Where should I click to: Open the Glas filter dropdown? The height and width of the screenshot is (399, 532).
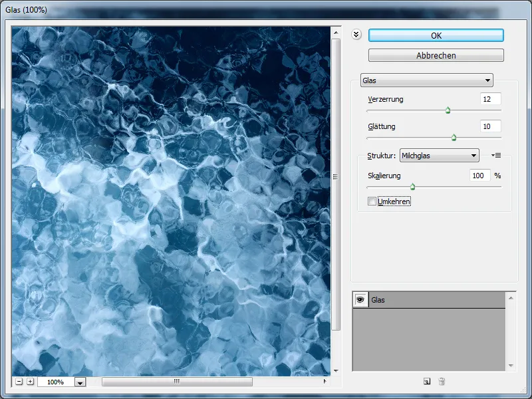[426, 80]
